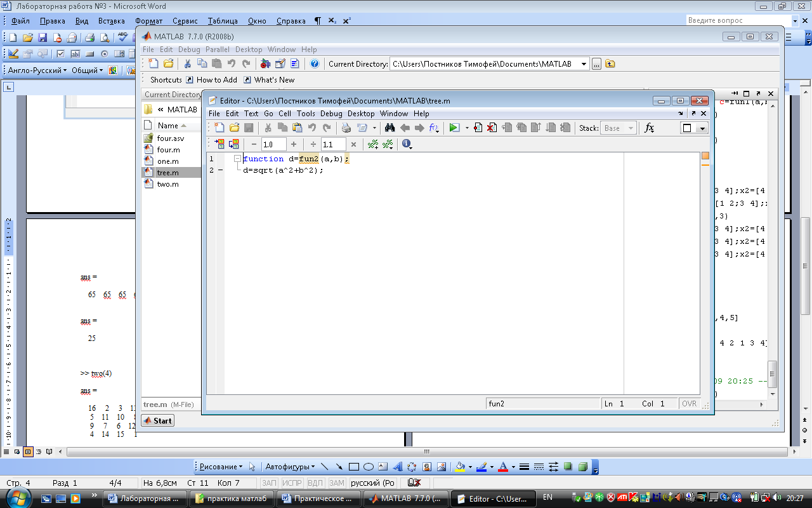Toggle ВДЛ indicator in Word status bar
The height and width of the screenshot is (508, 812).
coord(316,483)
